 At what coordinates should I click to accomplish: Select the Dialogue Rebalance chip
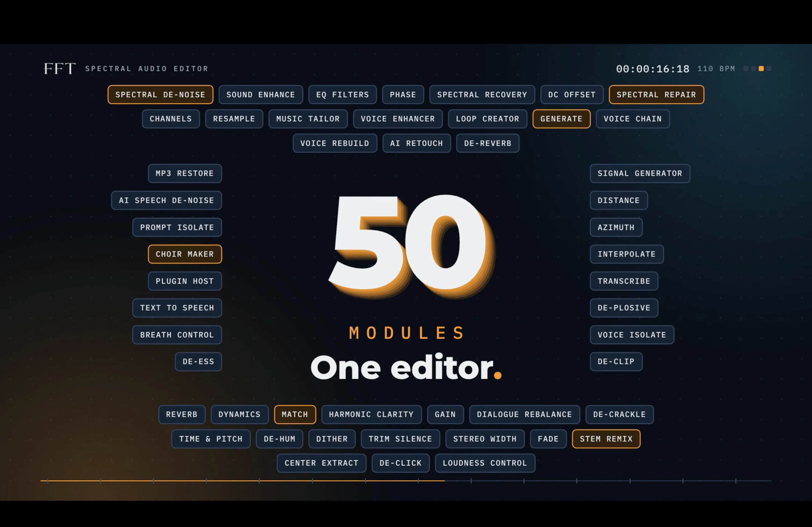coord(525,414)
